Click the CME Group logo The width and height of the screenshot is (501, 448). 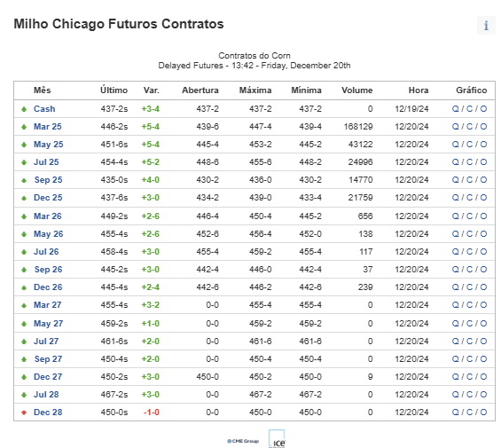243,441
